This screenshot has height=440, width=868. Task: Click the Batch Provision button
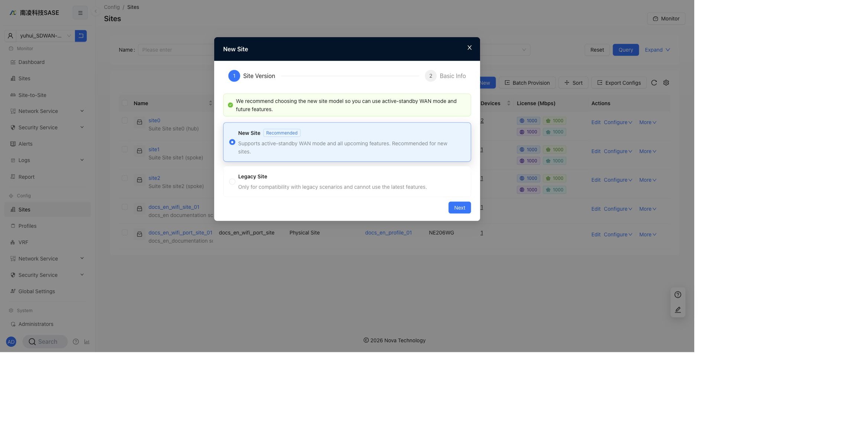527,83
